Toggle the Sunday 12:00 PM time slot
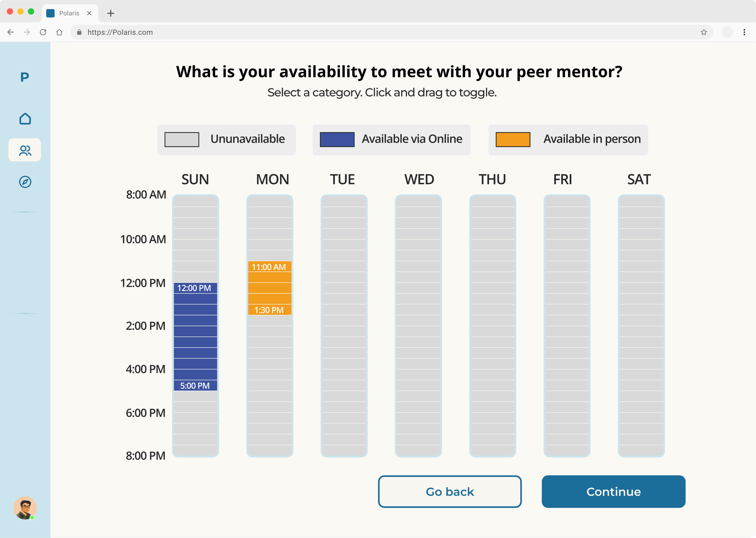 tap(195, 288)
